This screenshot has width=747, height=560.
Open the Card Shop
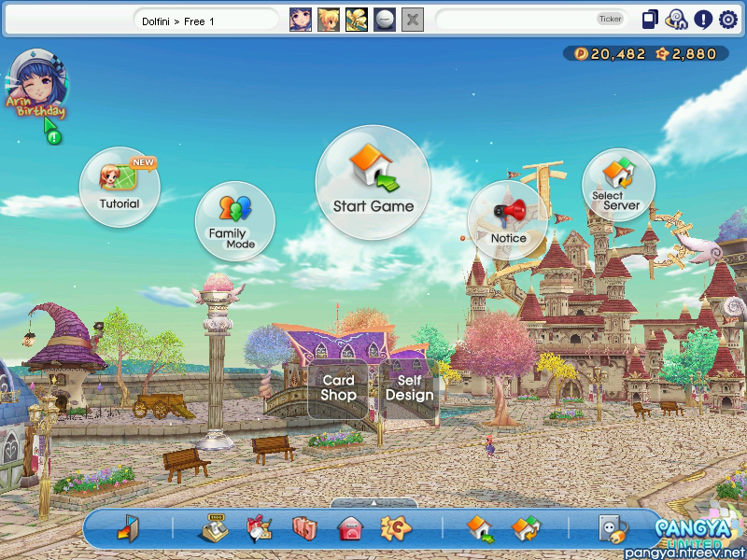point(338,388)
